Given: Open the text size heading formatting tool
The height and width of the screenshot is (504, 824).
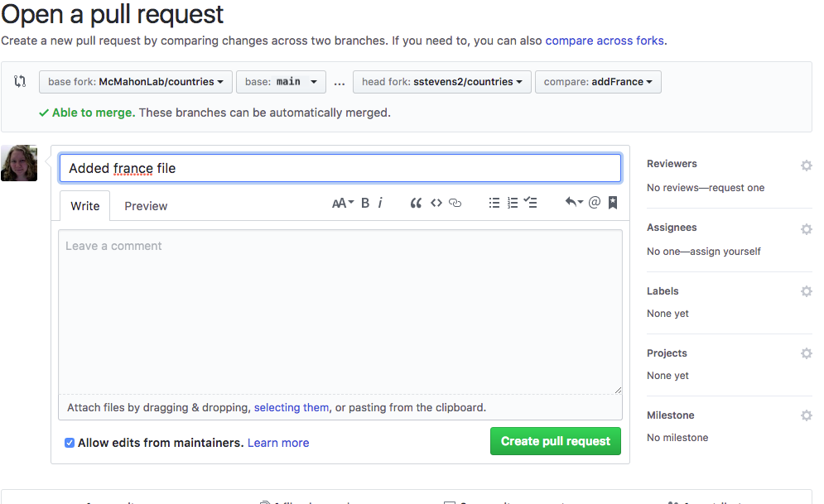Looking at the screenshot, I should [343, 203].
